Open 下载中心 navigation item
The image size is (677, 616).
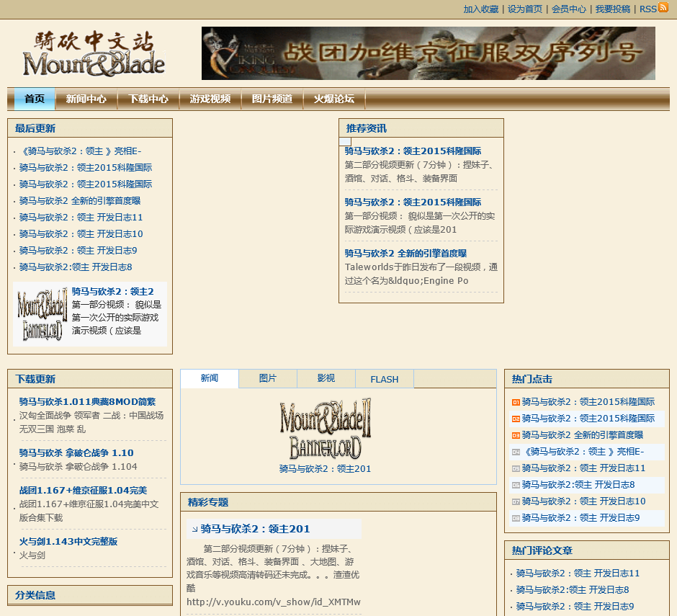point(148,99)
